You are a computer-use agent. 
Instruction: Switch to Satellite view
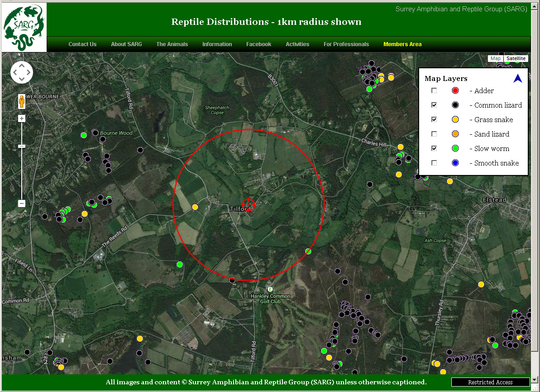pos(516,58)
